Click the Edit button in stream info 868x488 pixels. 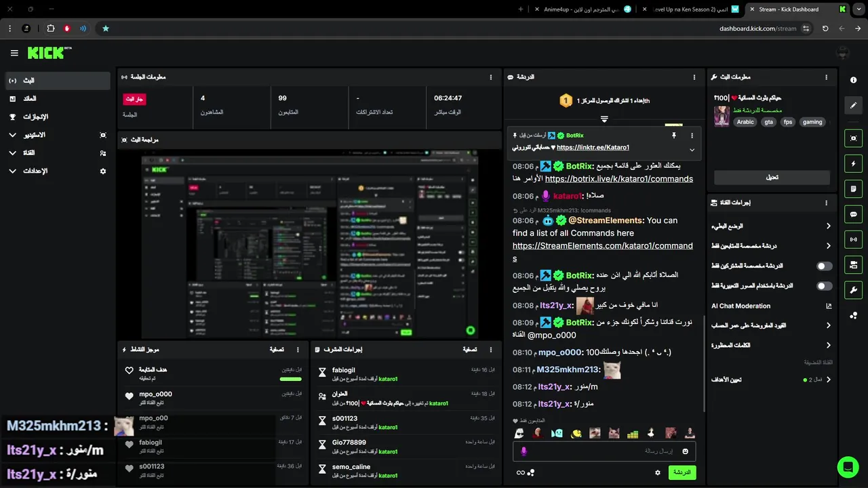click(772, 177)
